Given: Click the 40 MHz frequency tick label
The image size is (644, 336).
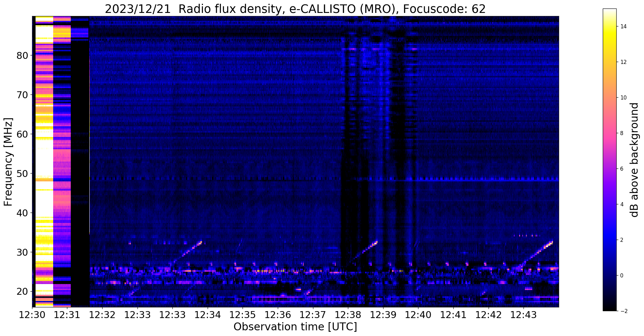Looking at the screenshot, I should pyautogui.click(x=22, y=213).
